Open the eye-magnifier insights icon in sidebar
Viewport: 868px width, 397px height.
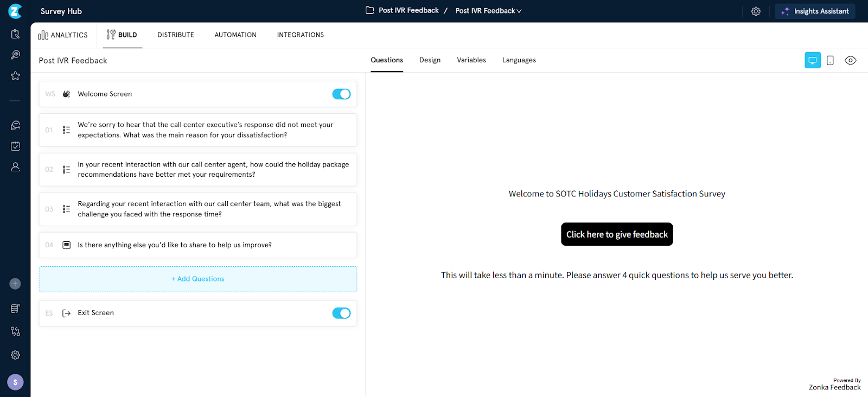(x=15, y=55)
